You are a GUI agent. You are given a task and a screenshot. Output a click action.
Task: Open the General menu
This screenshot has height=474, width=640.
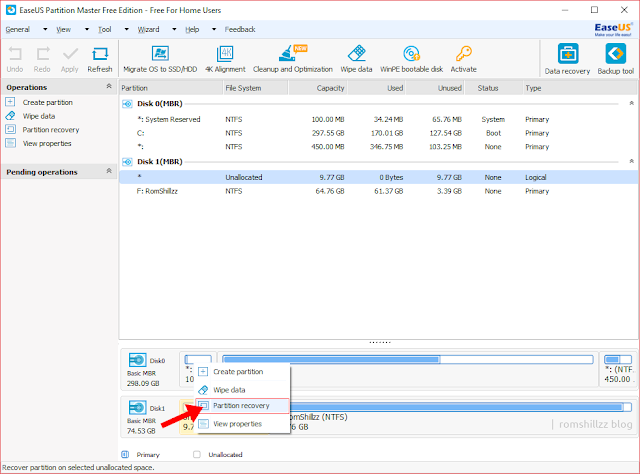click(x=18, y=29)
